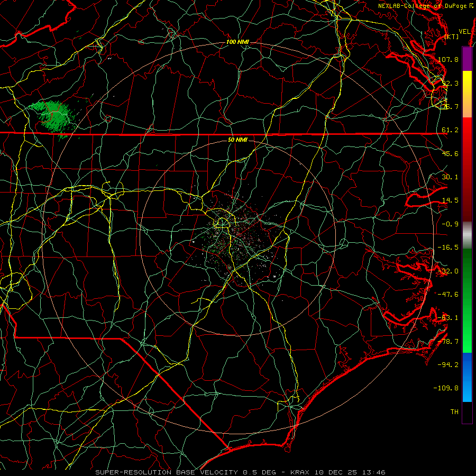Click the blue segment of the color bar

coord(467,377)
